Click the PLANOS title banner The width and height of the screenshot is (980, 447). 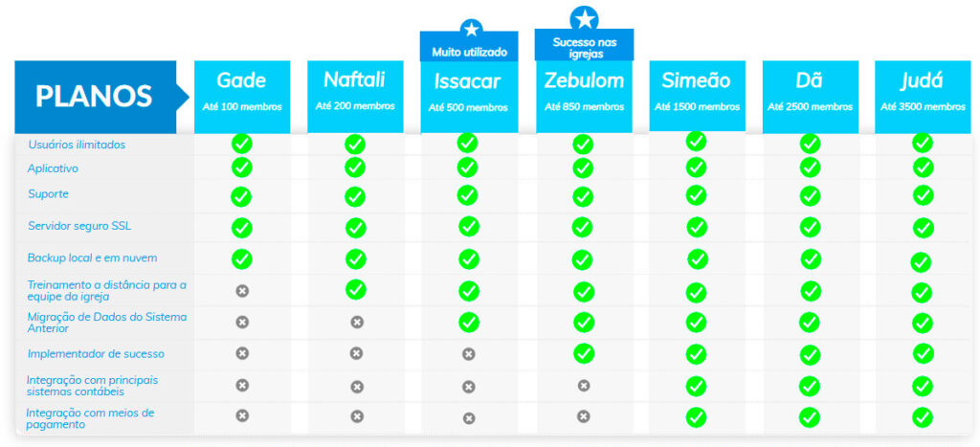(96, 97)
